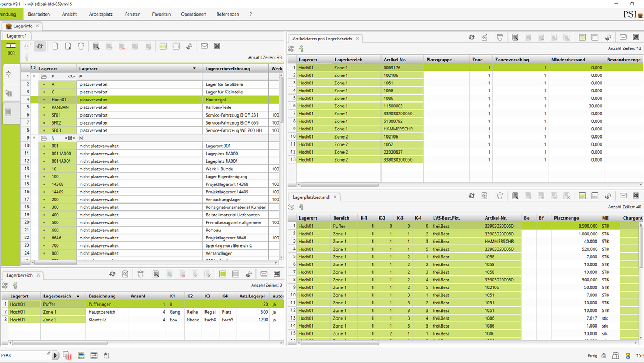Click the refresh icon in Lagerplatzbestand toolbar

471,196
